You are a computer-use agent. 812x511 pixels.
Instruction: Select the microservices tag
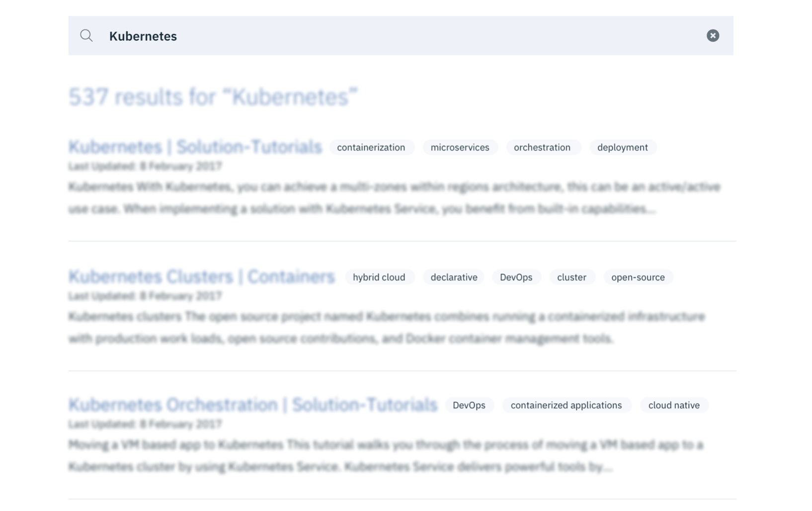point(460,148)
